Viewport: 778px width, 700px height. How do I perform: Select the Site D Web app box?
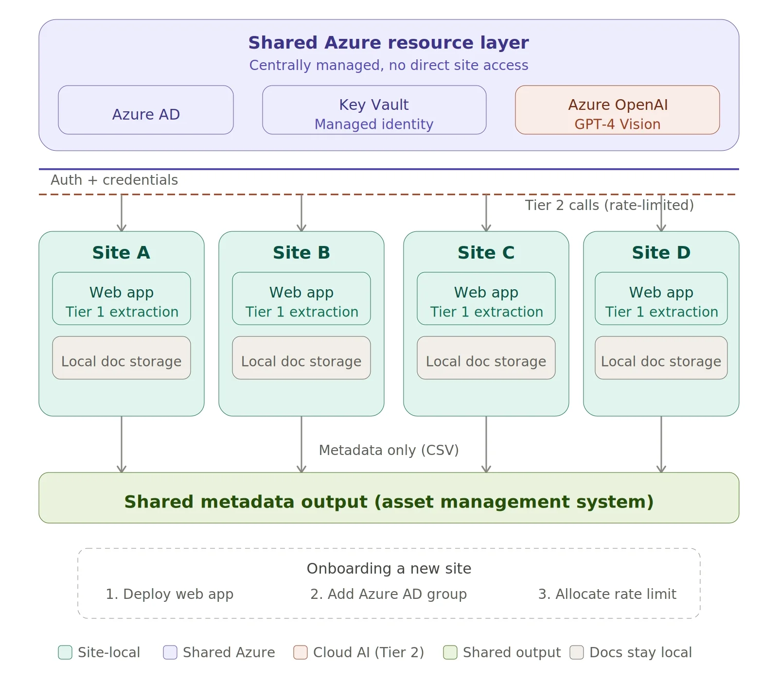click(661, 298)
